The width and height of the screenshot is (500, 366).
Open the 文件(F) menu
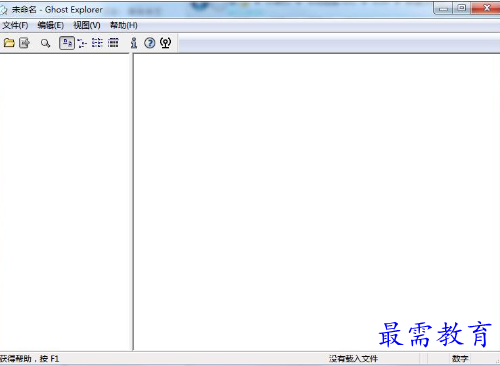pyautogui.click(x=15, y=25)
